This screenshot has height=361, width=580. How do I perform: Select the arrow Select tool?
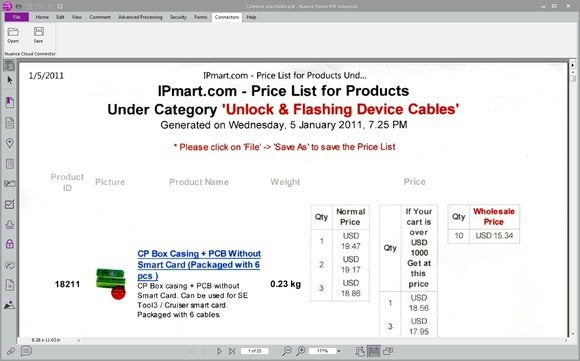coord(10,80)
